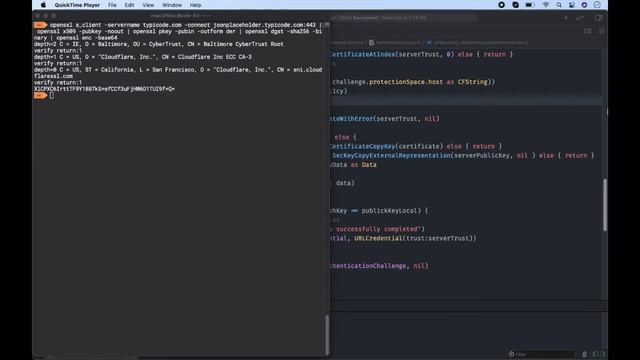
Task: Toggle the console pane icon
Action: [602, 354]
